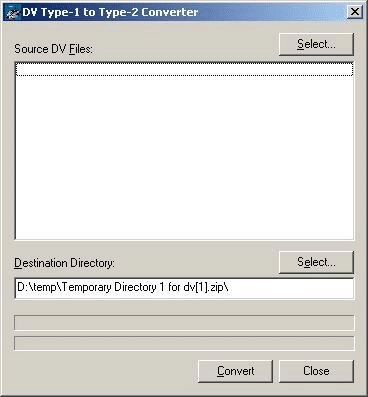The height and width of the screenshot is (397, 368).
Task: Open the Select button for Destination Directory
Action: click(316, 262)
